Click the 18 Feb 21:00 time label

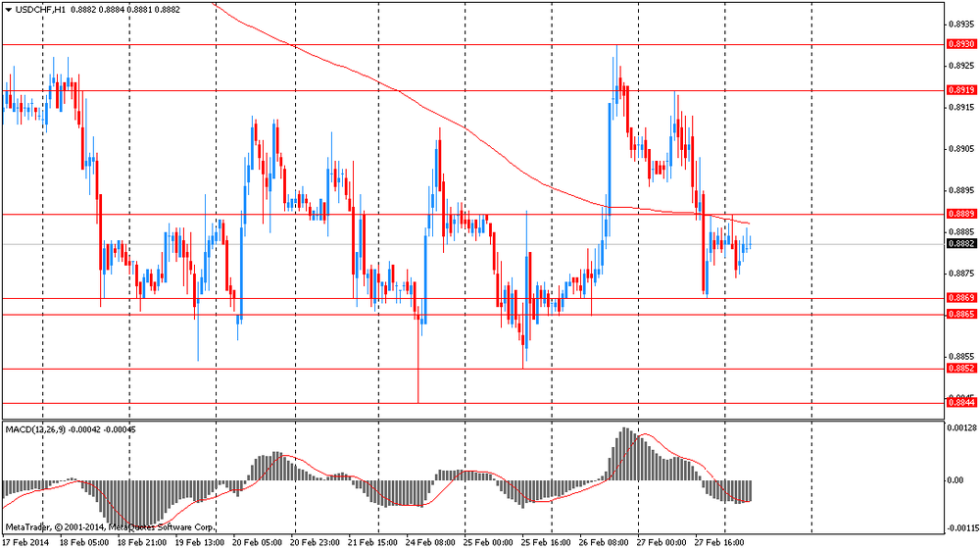(142, 542)
